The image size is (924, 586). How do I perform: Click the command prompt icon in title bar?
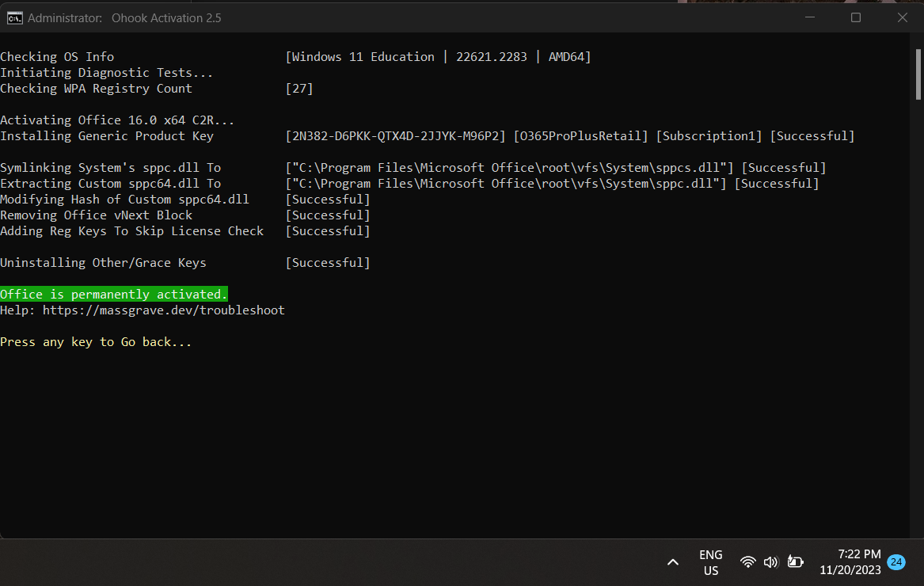(x=15, y=18)
